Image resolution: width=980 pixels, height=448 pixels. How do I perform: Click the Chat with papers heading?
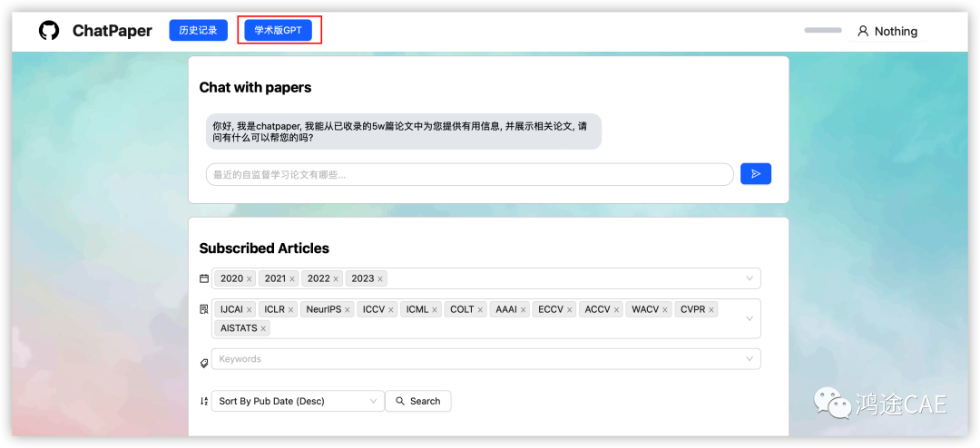click(255, 87)
